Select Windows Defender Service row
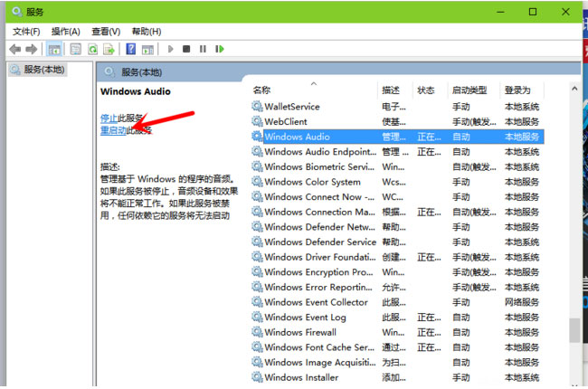The height and width of the screenshot is (389, 588). click(397, 242)
